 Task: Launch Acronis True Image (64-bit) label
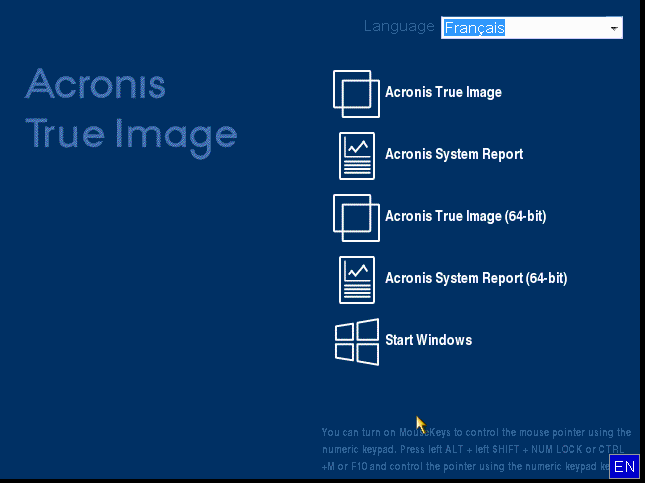(466, 216)
